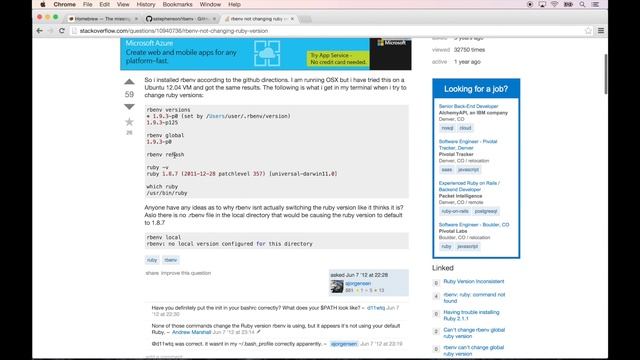Downvote the question with the down arrow

pos(129,107)
